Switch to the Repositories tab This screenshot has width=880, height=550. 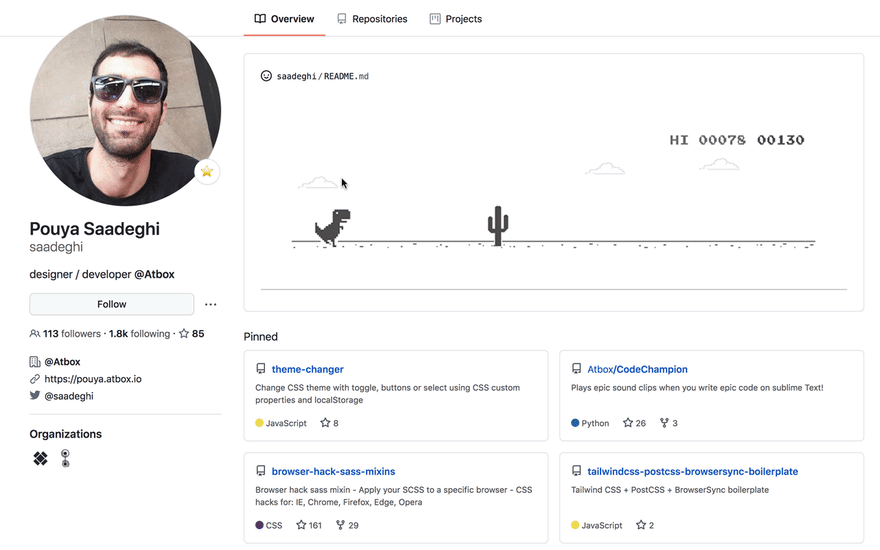[x=372, y=19]
